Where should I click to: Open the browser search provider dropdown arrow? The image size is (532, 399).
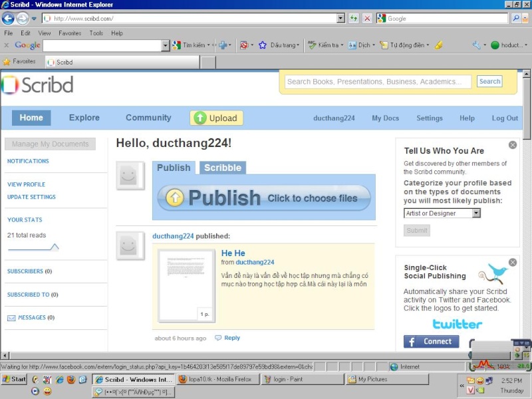(x=525, y=19)
